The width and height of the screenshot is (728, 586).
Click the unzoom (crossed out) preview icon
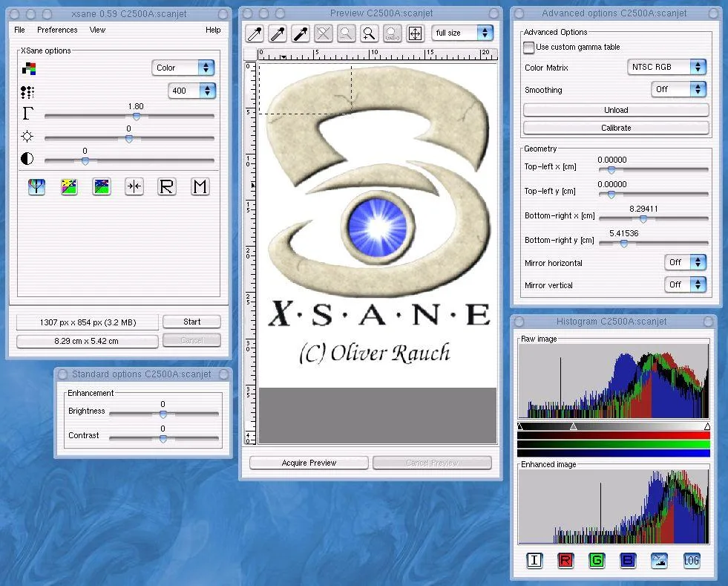323,33
